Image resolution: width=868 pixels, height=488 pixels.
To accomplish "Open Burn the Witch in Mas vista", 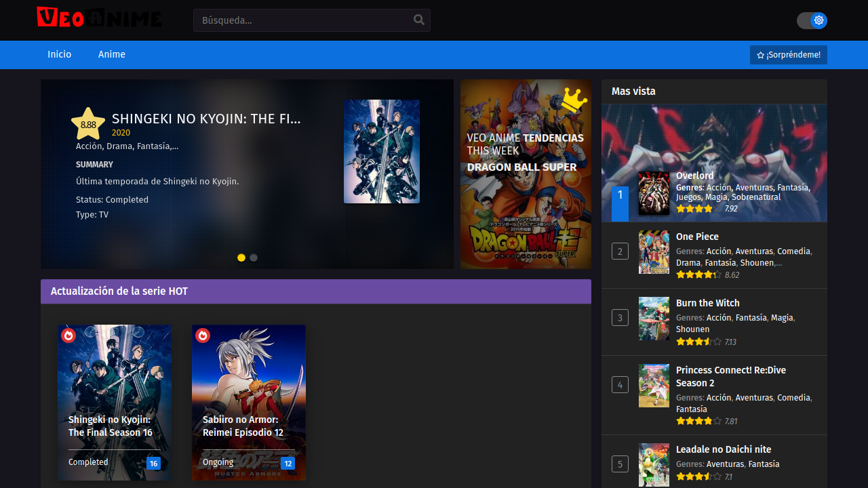I will point(708,303).
